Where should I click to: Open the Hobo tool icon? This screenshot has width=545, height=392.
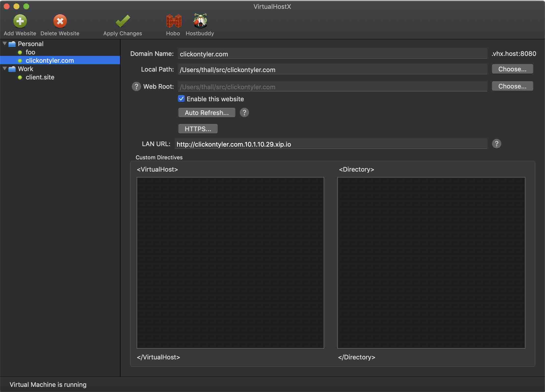(x=173, y=21)
